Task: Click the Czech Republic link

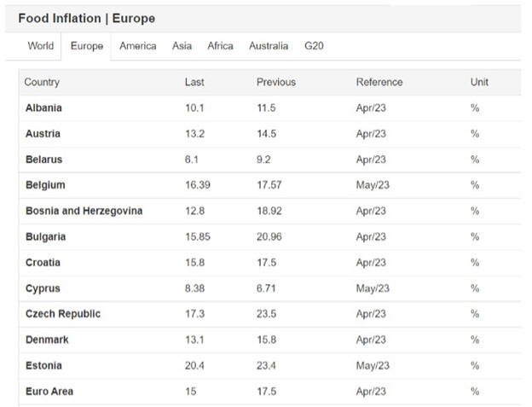Action: 63,314
